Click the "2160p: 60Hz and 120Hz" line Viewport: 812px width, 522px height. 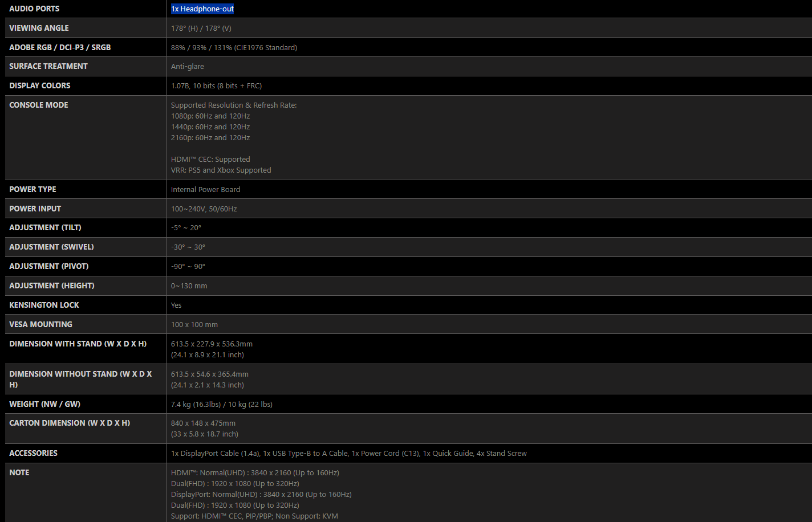pos(210,138)
